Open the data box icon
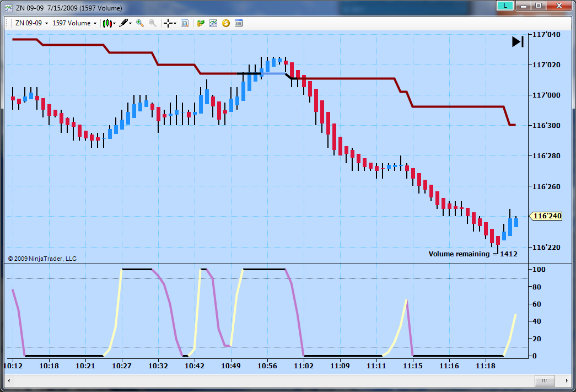 [x=185, y=23]
